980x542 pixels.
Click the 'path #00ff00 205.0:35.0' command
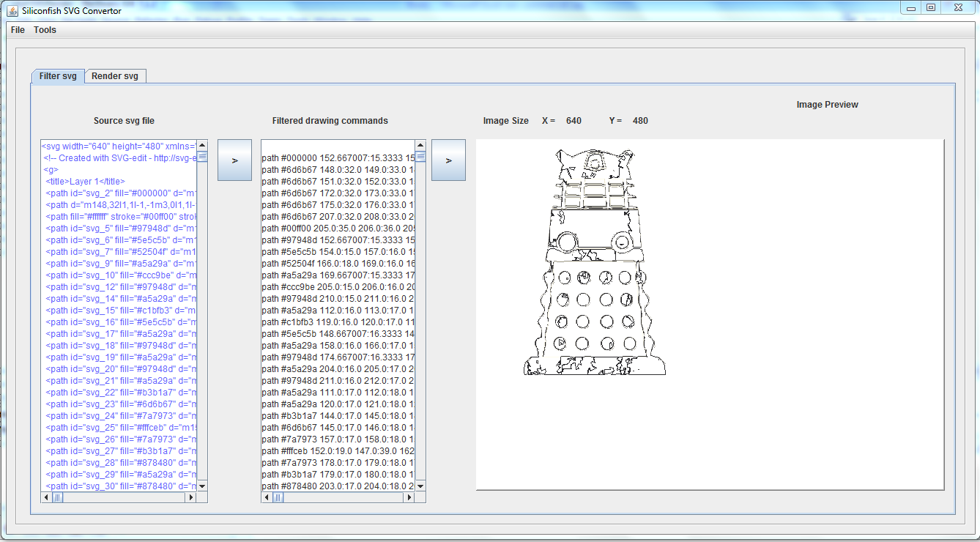(x=338, y=228)
